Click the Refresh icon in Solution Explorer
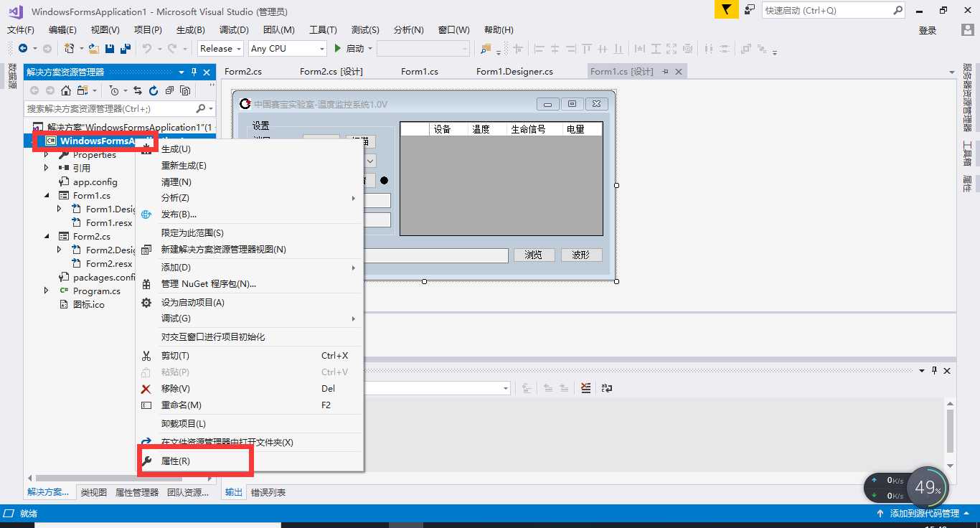Viewport: 980px width, 528px height. (x=154, y=90)
